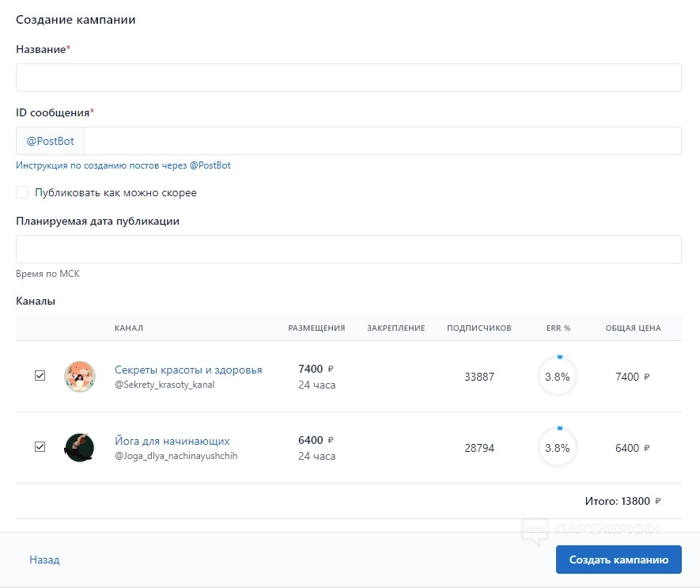Viewport: 700px width, 588px height.
Task: Click the Подписчиков column header
Action: [x=479, y=328]
